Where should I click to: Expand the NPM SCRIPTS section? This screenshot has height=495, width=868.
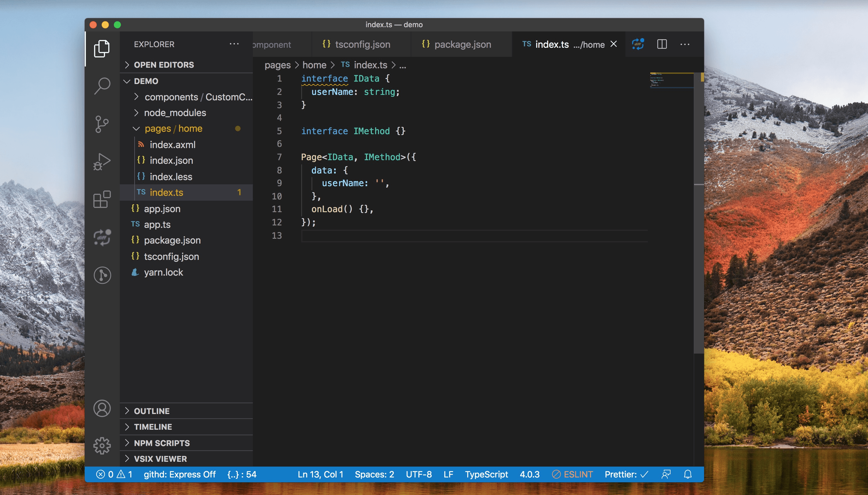coord(186,443)
